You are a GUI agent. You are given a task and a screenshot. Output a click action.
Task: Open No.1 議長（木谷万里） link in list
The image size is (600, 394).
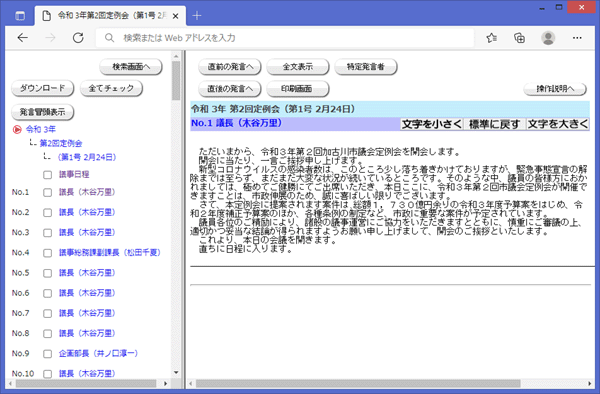click(87, 192)
